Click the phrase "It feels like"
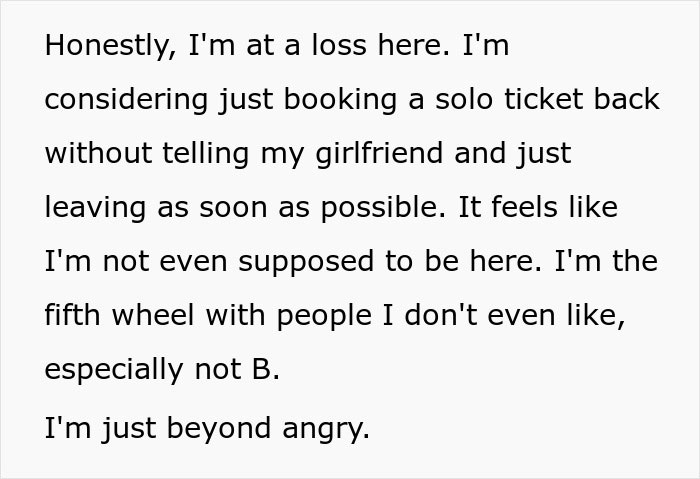 [x=545, y=207]
